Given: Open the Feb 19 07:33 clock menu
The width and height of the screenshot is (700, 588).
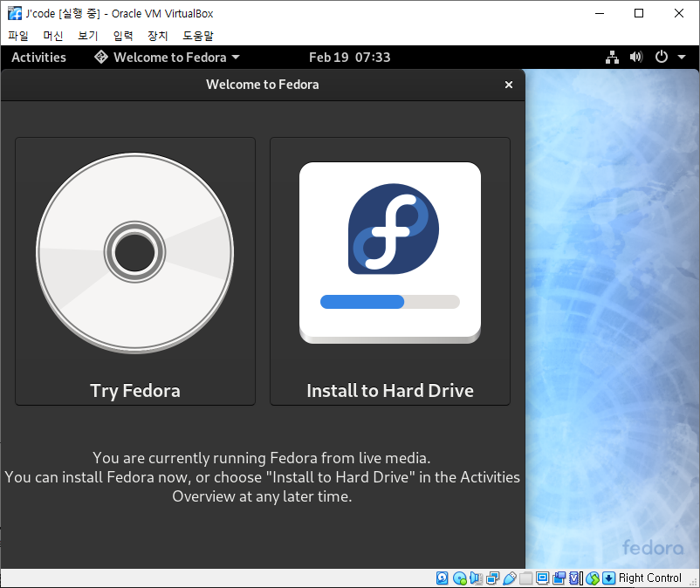Looking at the screenshot, I should point(349,57).
